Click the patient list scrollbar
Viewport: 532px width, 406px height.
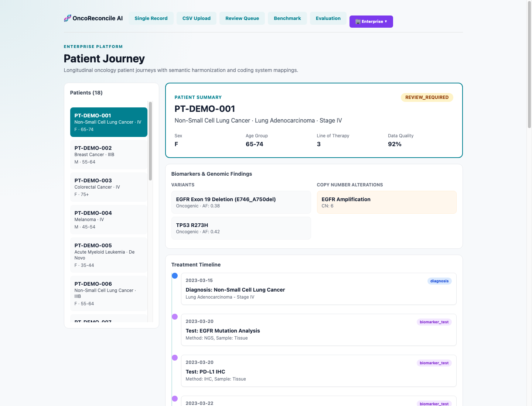(150, 141)
